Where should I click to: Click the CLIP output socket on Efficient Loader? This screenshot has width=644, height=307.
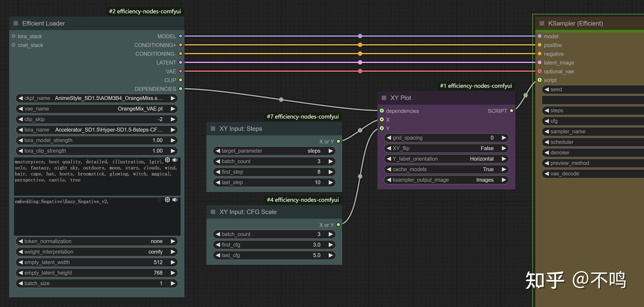[180, 80]
